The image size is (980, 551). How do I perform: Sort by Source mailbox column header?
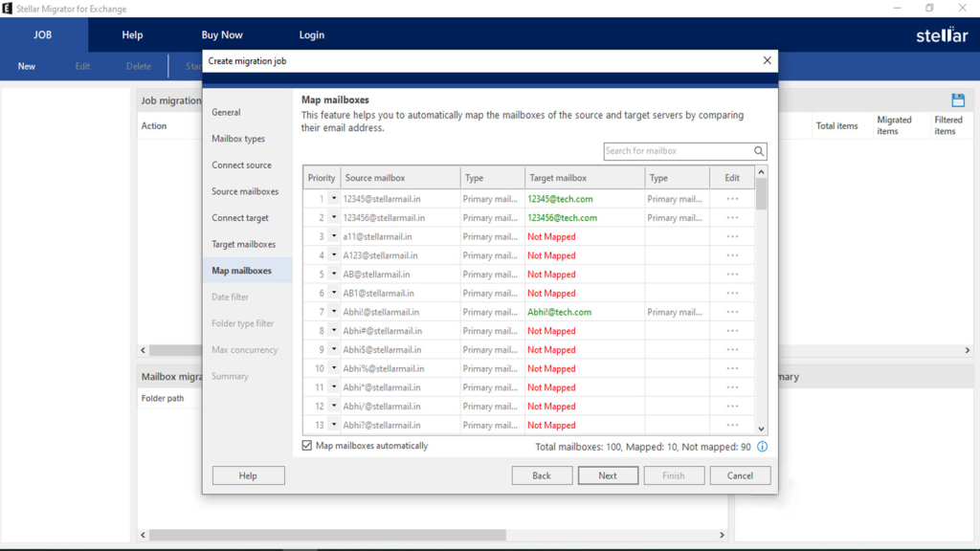tap(399, 178)
